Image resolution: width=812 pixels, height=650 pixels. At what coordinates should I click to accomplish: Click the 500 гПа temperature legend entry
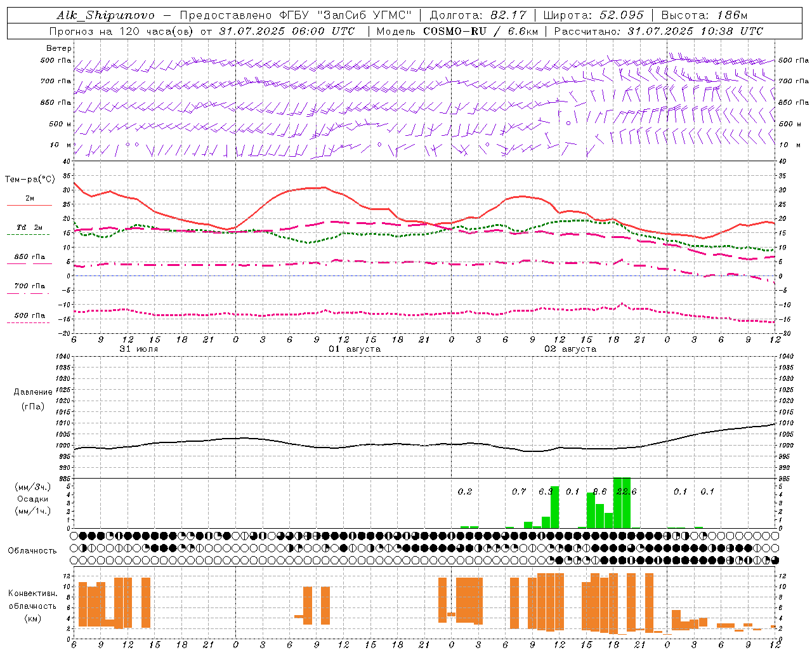coord(30,315)
